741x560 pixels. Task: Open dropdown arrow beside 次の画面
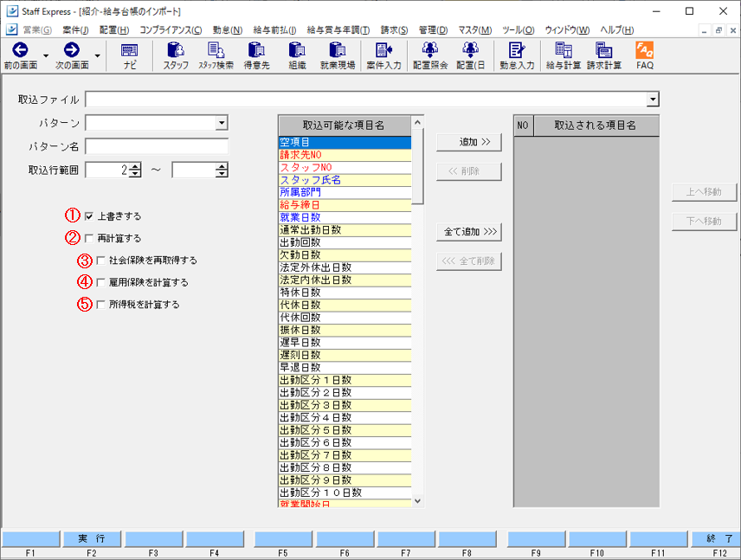tap(97, 55)
